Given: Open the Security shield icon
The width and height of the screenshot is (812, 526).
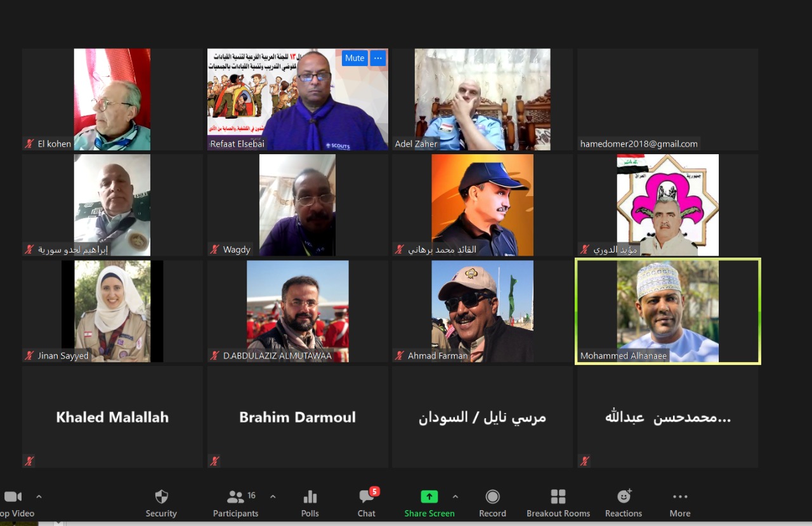Looking at the screenshot, I should (x=161, y=497).
